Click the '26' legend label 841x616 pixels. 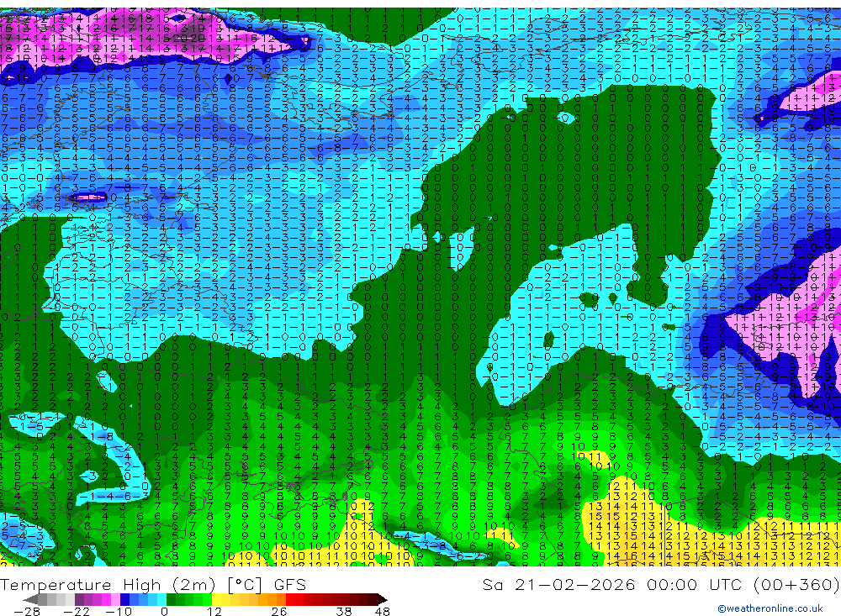[x=279, y=611]
